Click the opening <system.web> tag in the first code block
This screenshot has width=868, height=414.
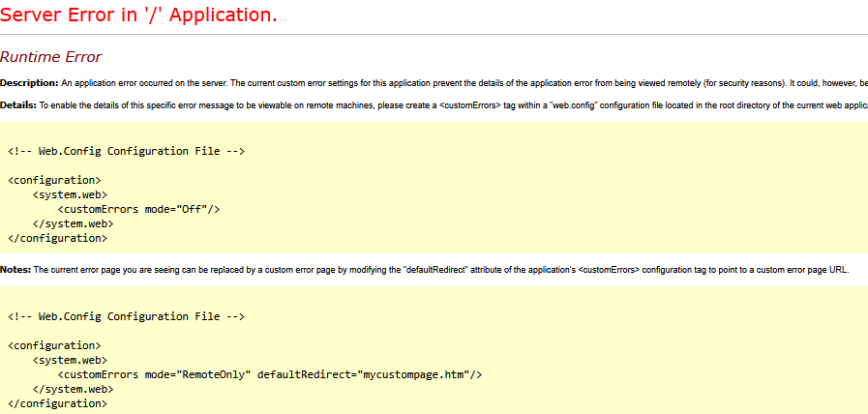pyautogui.click(x=70, y=194)
